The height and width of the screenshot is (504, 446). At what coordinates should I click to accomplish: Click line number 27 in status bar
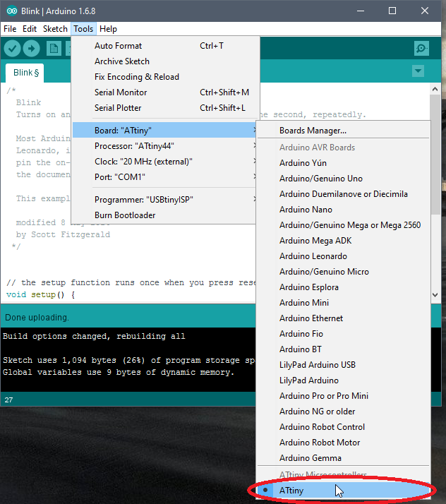tap(8, 400)
